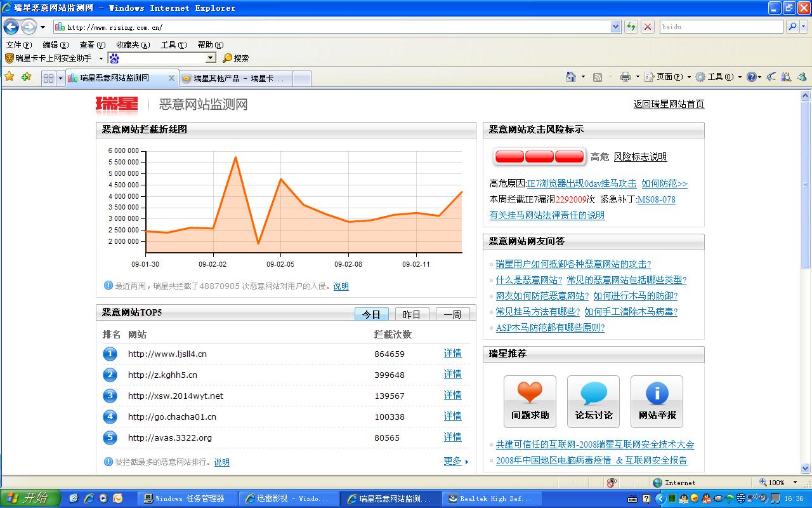Click the page vertical scrollbar down arrow

coord(806,467)
